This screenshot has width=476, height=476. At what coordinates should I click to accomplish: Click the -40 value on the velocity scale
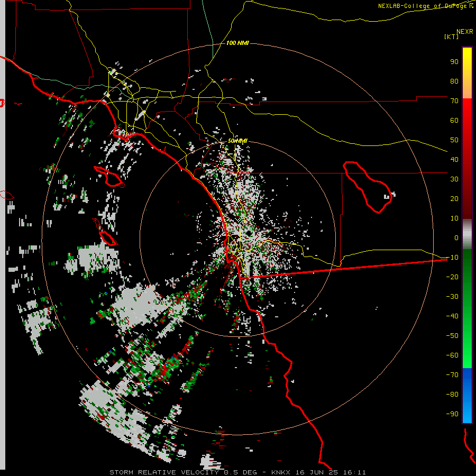click(x=452, y=316)
